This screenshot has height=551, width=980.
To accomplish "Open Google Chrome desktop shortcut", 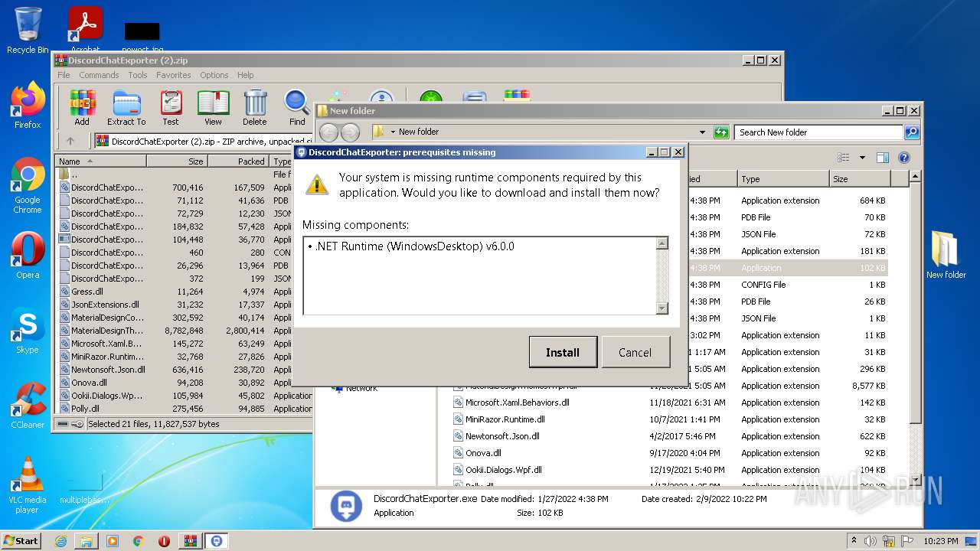I will 28,186.
